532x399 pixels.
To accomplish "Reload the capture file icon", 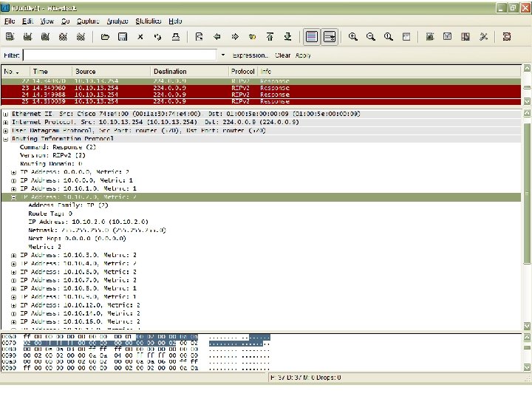I will click(x=158, y=37).
